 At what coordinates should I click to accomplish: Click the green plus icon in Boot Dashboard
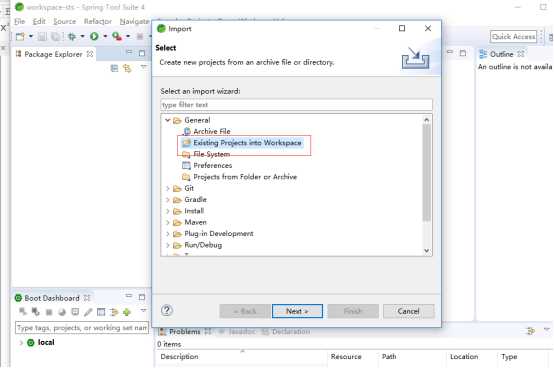[127, 312]
